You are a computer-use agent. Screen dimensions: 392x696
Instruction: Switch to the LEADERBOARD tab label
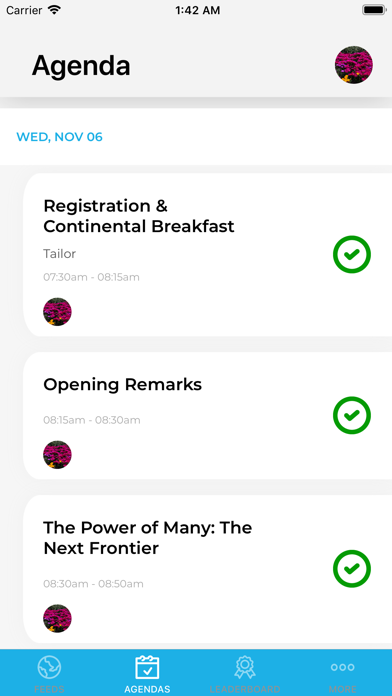tap(245, 689)
